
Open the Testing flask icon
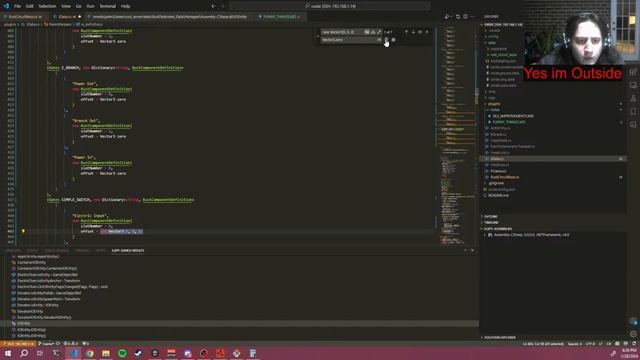(x=633, y=98)
